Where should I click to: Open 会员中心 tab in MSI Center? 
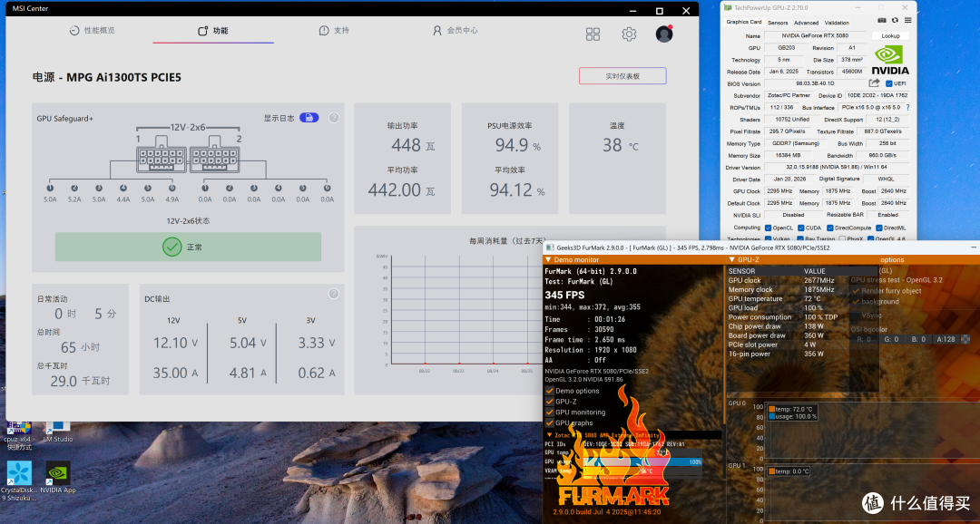click(x=455, y=31)
